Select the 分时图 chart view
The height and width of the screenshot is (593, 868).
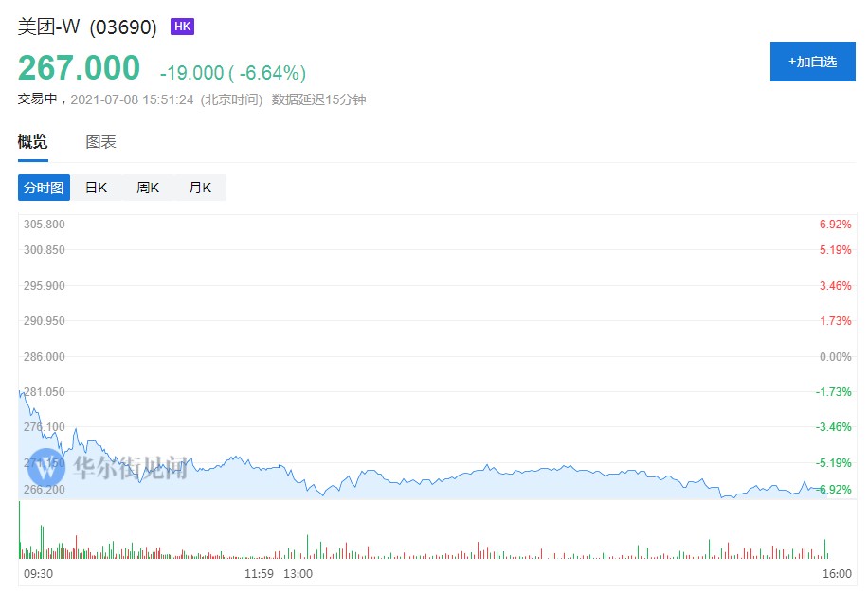point(44,188)
